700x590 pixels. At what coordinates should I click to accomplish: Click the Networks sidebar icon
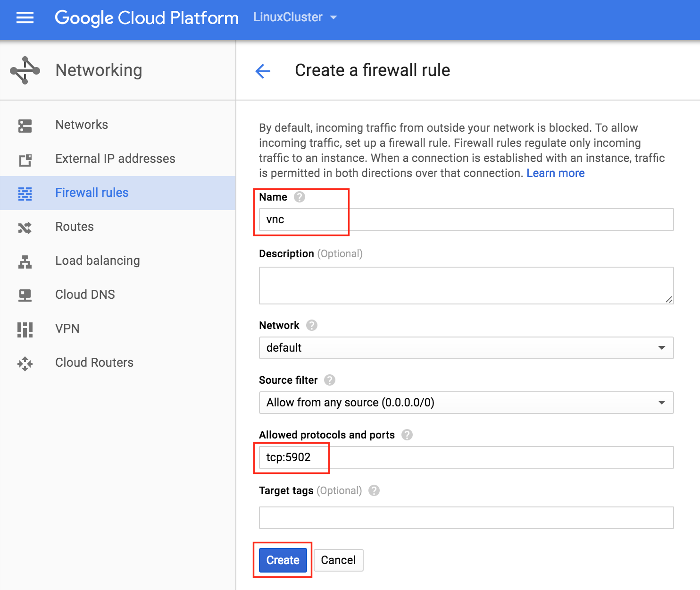[x=25, y=126]
